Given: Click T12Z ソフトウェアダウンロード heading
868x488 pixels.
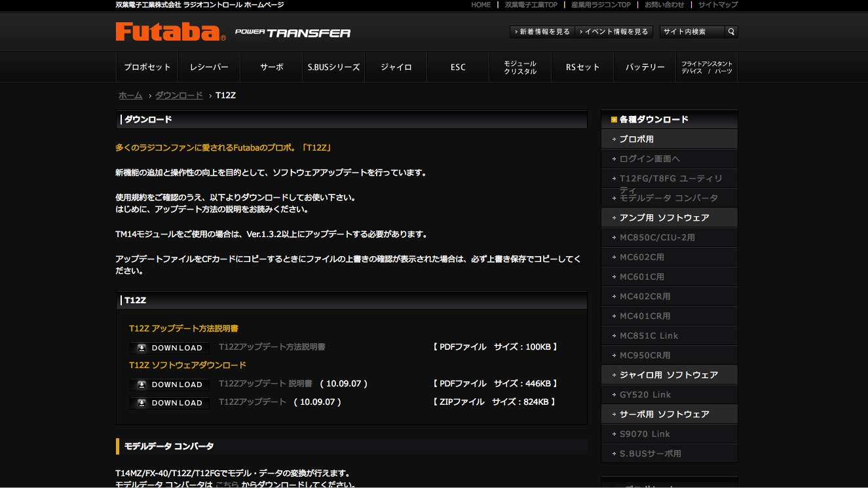Looking at the screenshot, I should (187, 365).
